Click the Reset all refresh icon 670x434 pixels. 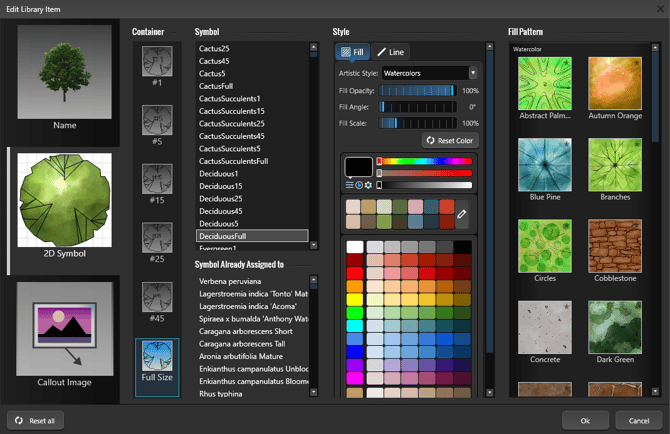click(17, 420)
